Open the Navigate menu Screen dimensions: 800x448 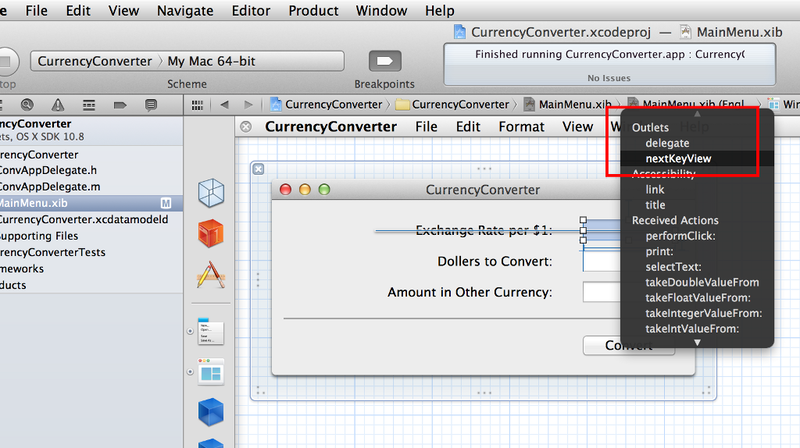[x=186, y=11]
